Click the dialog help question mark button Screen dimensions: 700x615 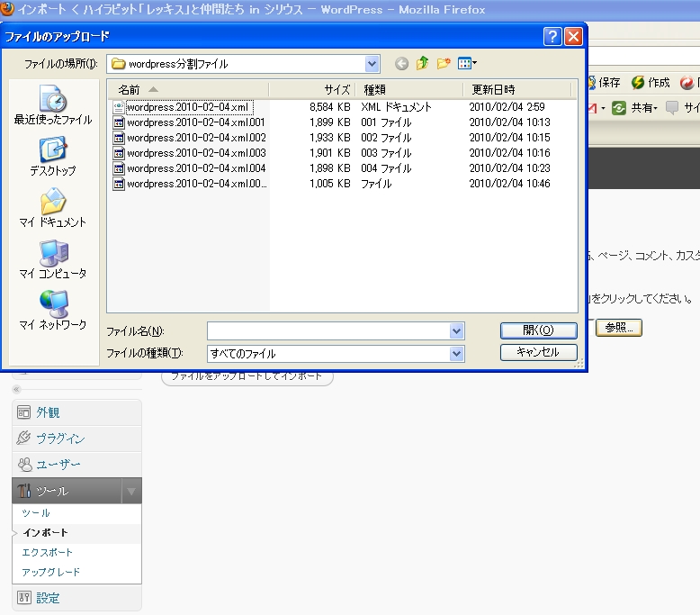click(x=552, y=36)
